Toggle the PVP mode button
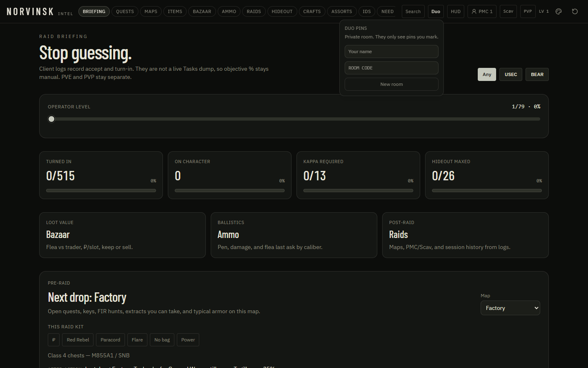This screenshot has height=368, width=588. coord(528,11)
